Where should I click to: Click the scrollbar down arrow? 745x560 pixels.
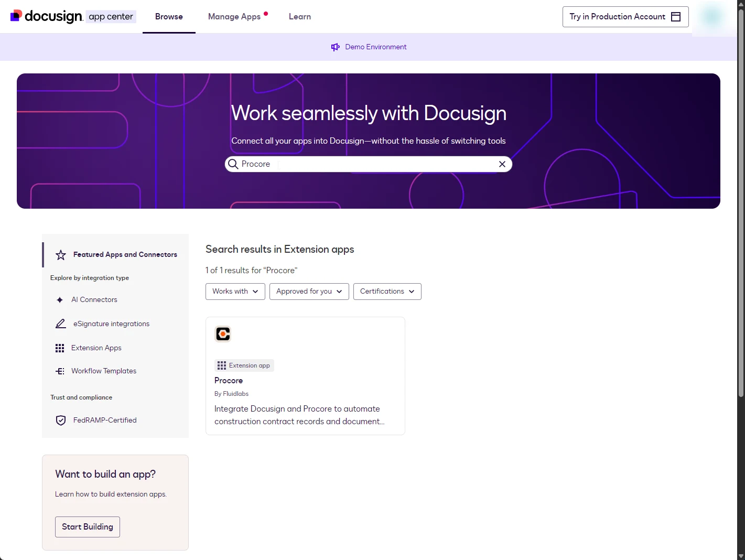[741, 556]
